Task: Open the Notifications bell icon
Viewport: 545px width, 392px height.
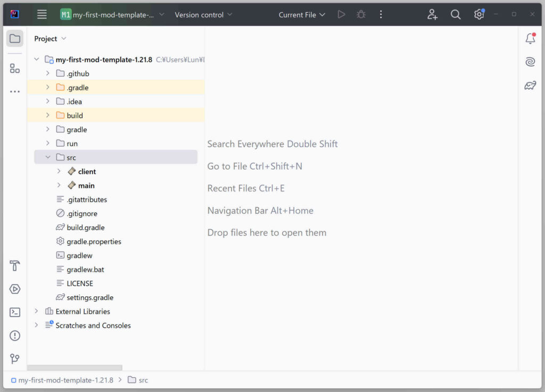Action: [531, 38]
